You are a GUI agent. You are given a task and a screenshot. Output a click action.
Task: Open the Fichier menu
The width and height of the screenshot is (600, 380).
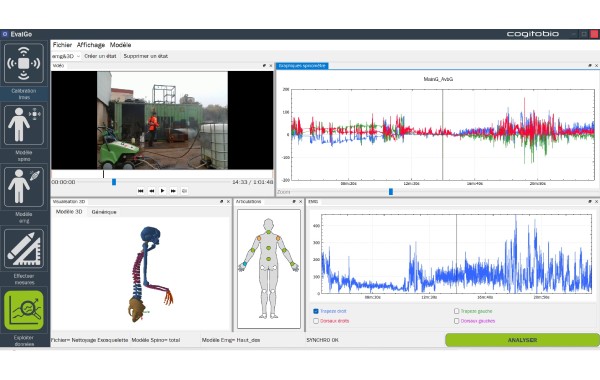tap(62, 45)
